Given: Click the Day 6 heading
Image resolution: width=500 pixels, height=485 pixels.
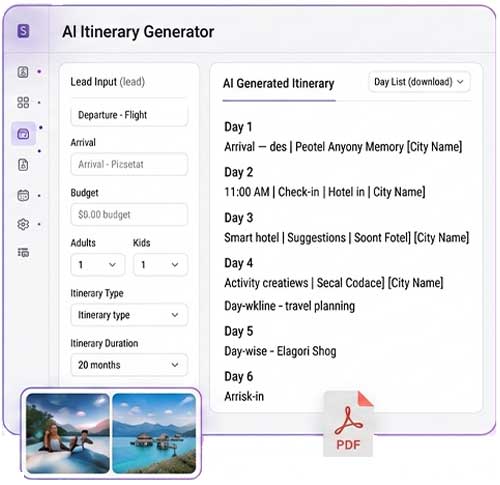Looking at the screenshot, I should (239, 377).
